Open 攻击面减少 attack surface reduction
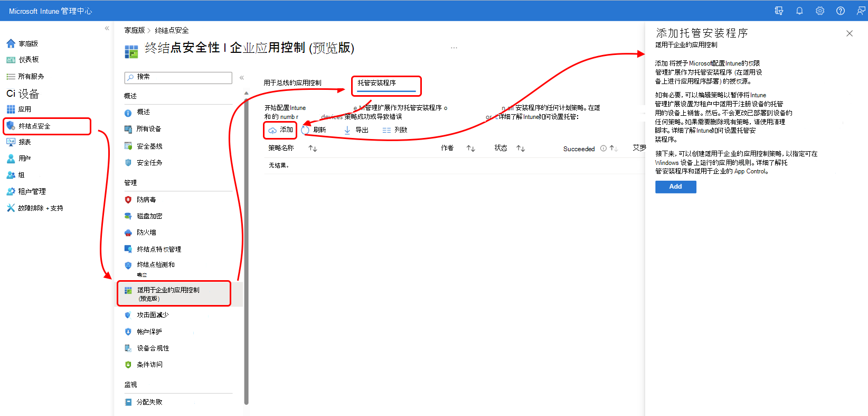 pyautogui.click(x=147, y=315)
